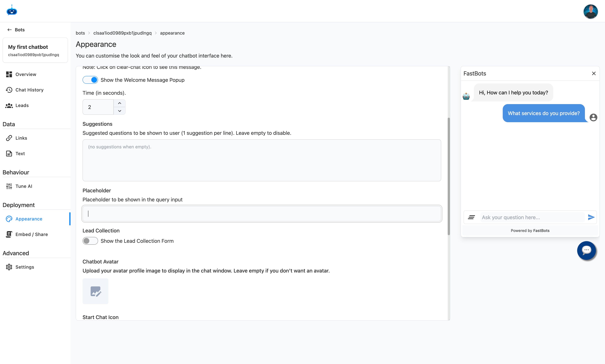Viewport: 605px width, 364px height.
Task: Click the chat question input field
Action: pyautogui.click(x=532, y=217)
